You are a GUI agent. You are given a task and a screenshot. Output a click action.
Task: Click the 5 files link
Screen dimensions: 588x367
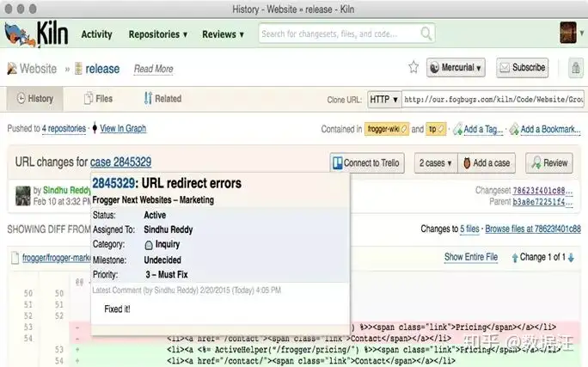[x=469, y=229]
